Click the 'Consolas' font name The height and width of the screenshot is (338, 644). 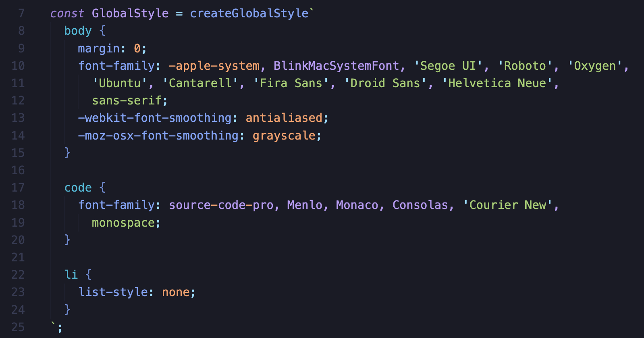click(420, 205)
